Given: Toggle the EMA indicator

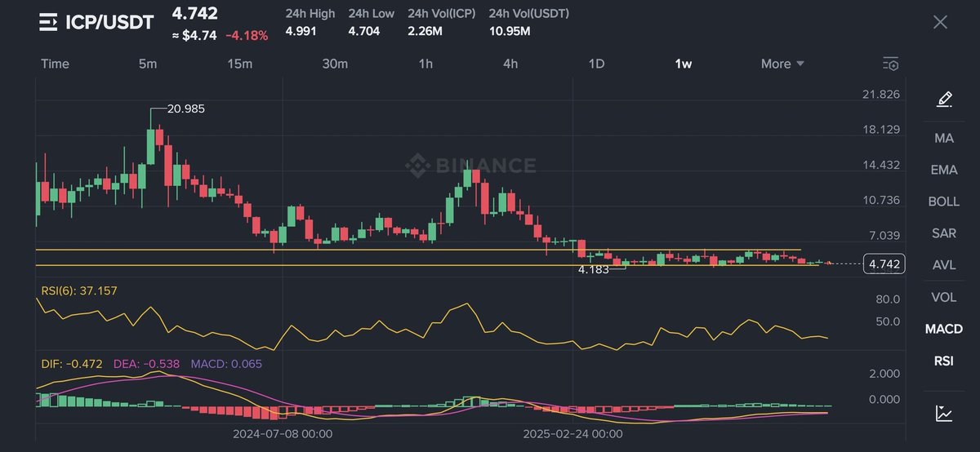Looking at the screenshot, I should (944, 170).
